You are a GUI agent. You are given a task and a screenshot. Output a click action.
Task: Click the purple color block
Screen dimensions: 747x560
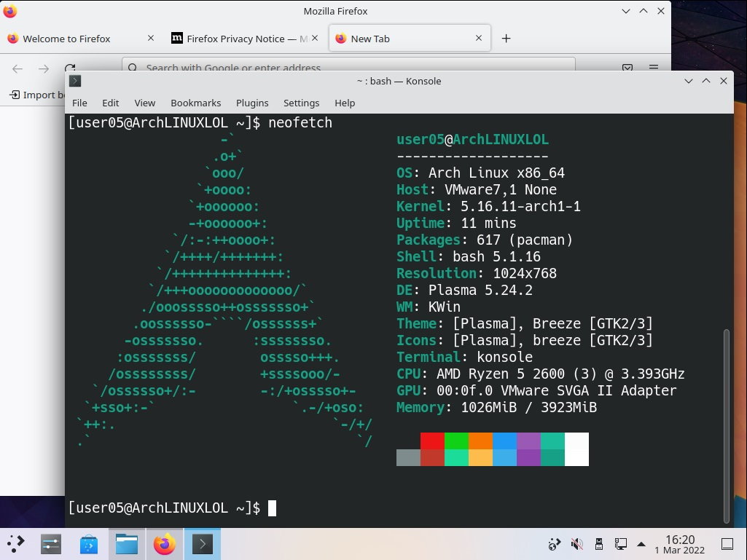(x=529, y=441)
